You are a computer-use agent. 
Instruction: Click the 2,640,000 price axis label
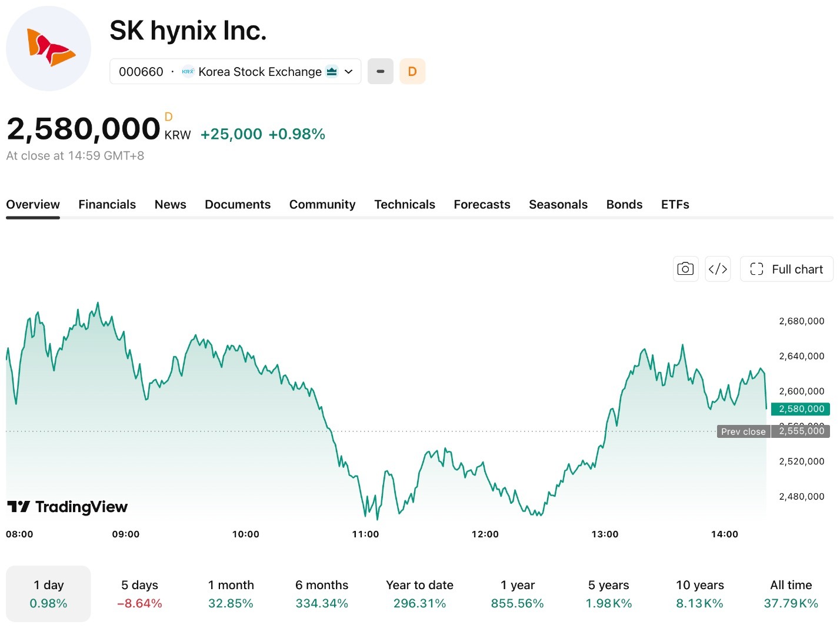(x=802, y=356)
